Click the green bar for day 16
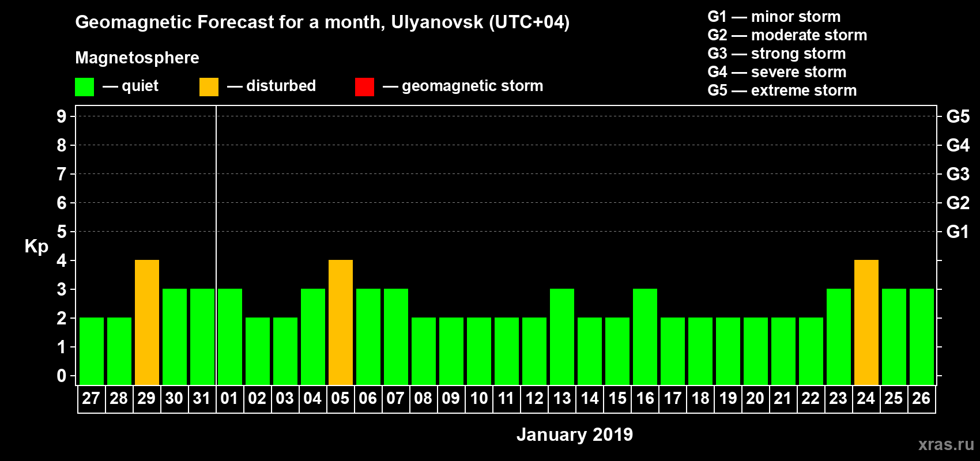The height and width of the screenshot is (461, 980). 645,337
